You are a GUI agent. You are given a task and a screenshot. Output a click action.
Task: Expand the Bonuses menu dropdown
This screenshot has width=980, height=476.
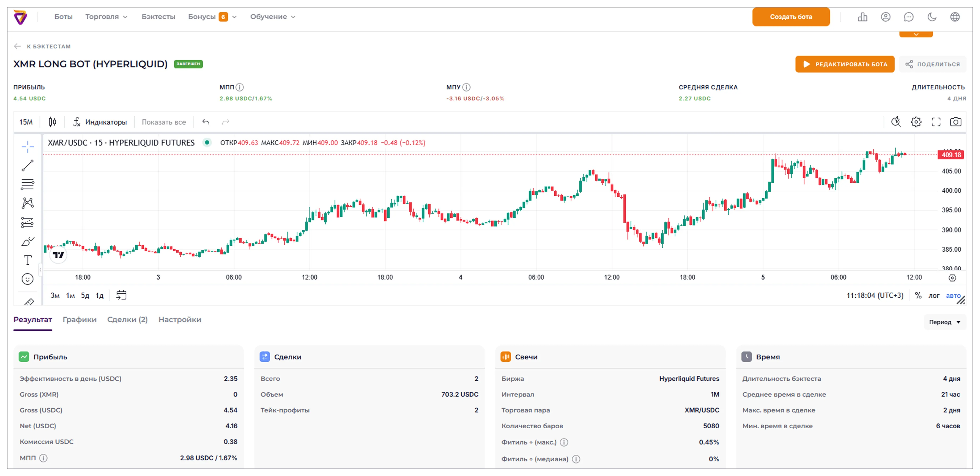212,17
